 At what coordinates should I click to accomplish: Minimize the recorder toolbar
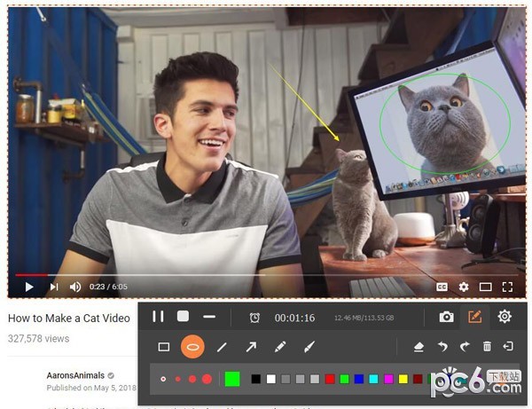click(x=209, y=316)
